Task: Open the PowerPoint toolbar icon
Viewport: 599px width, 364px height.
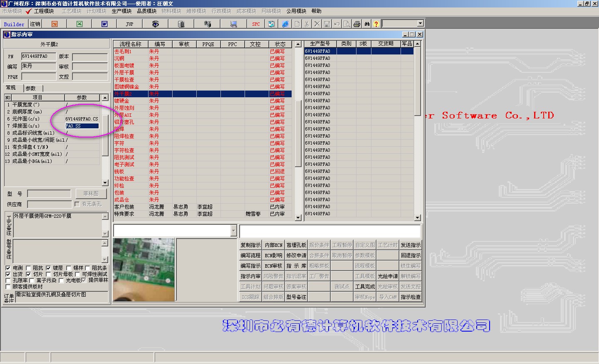Action: (x=54, y=24)
